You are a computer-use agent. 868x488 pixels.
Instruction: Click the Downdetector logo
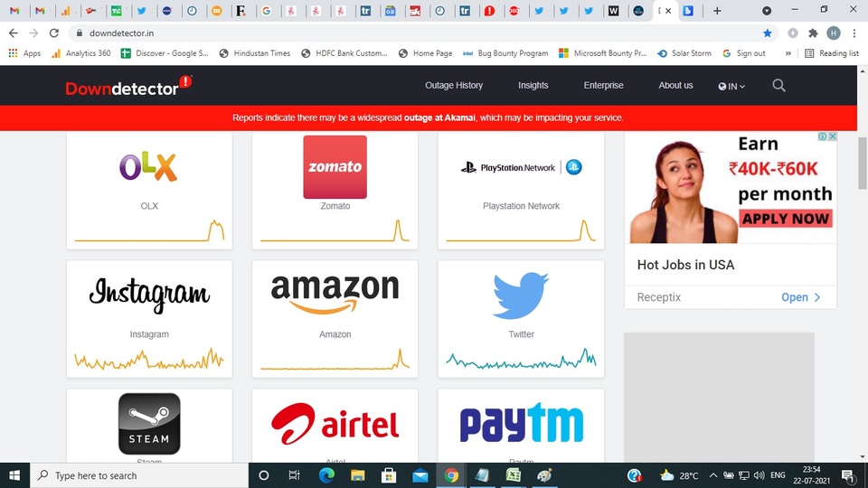(128, 87)
